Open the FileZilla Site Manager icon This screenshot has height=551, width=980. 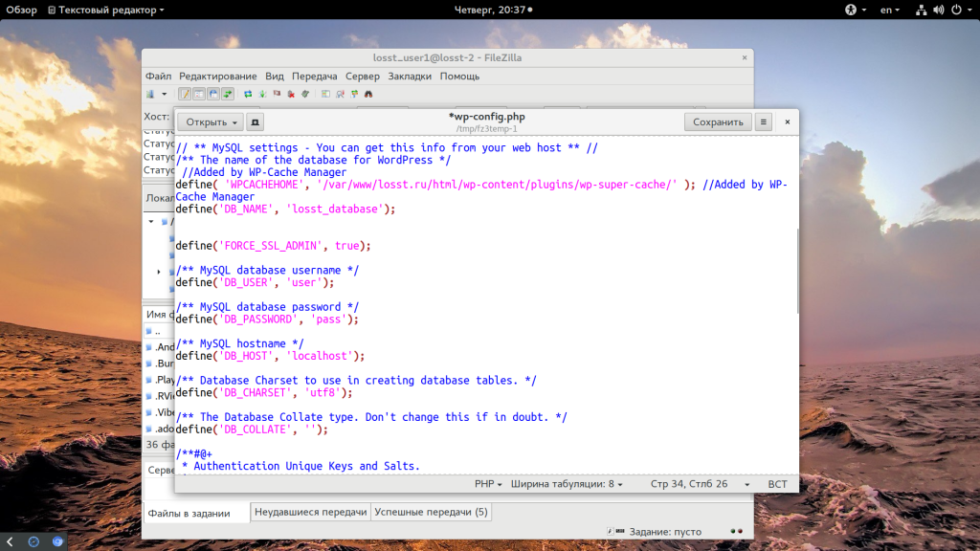click(x=149, y=94)
